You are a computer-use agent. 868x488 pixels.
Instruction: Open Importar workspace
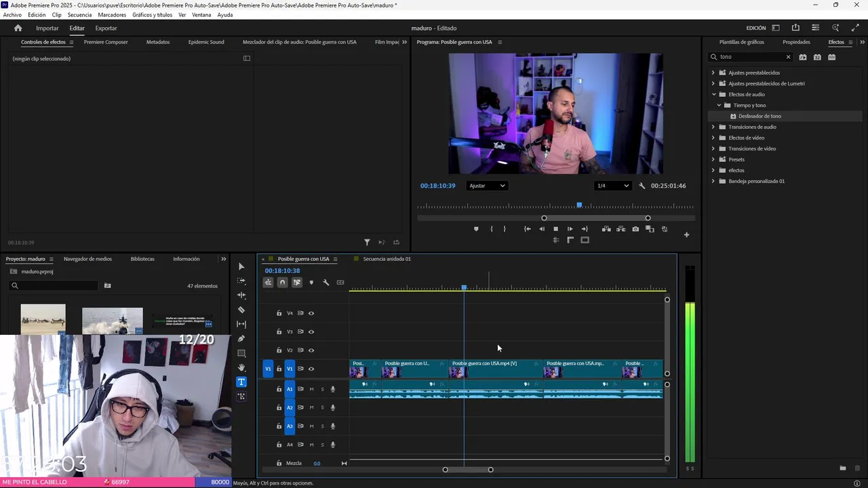click(x=47, y=28)
